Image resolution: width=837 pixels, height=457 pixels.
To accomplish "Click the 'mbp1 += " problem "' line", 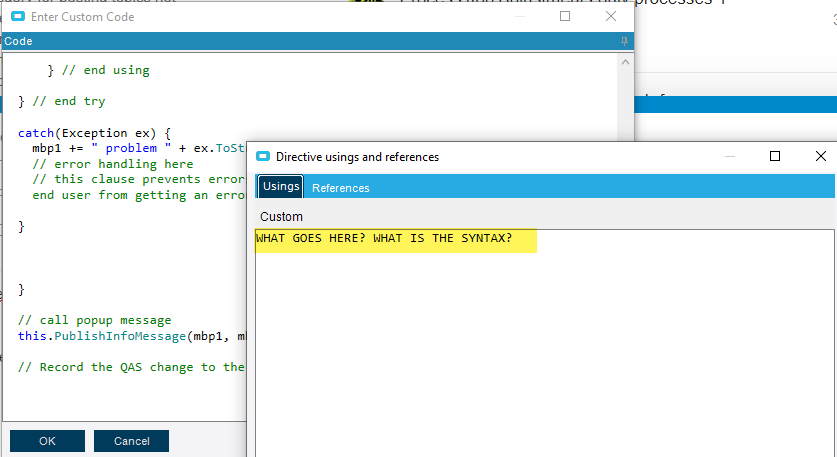I will 139,148.
